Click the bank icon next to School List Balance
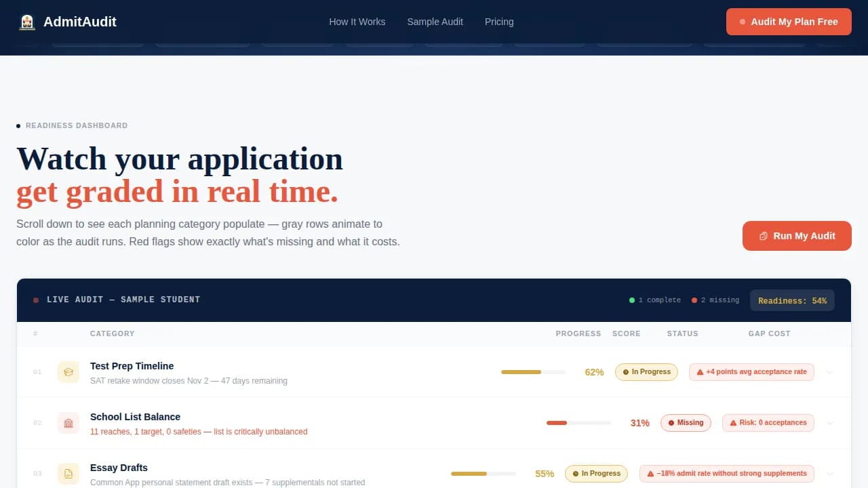This screenshot has height=488, width=868. (68, 423)
